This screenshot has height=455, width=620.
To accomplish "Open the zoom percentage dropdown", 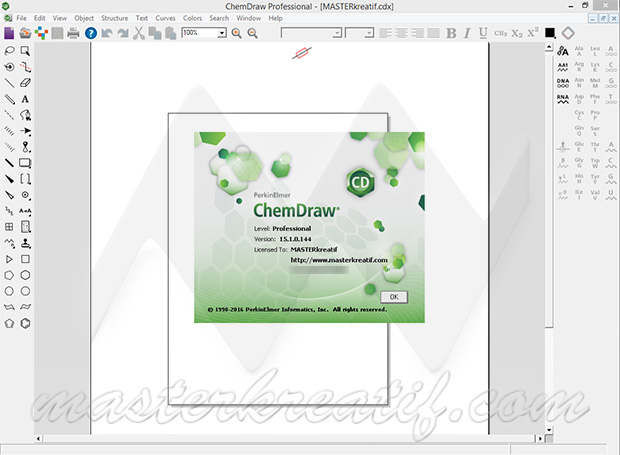I will 222,33.
